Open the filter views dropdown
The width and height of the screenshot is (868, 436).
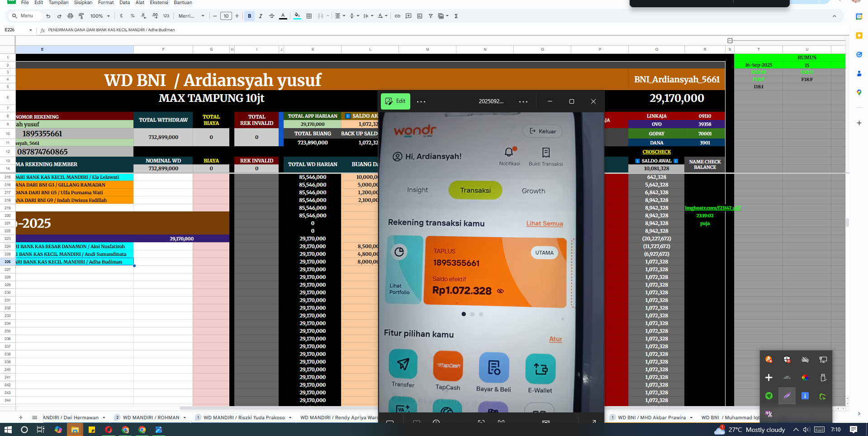click(443, 16)
